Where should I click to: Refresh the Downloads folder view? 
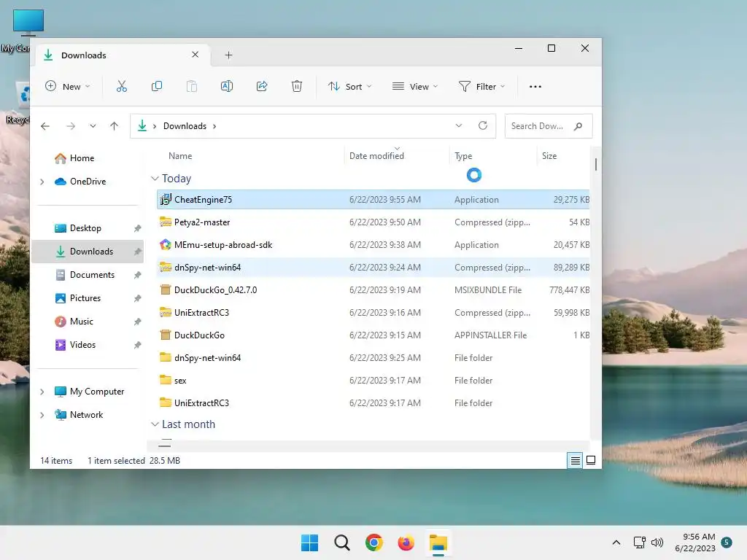(x=483, y=125)
